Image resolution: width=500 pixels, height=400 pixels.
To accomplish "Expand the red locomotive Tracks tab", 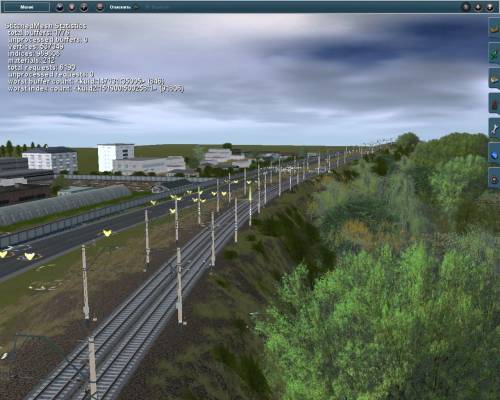I will tap(494, 104).
